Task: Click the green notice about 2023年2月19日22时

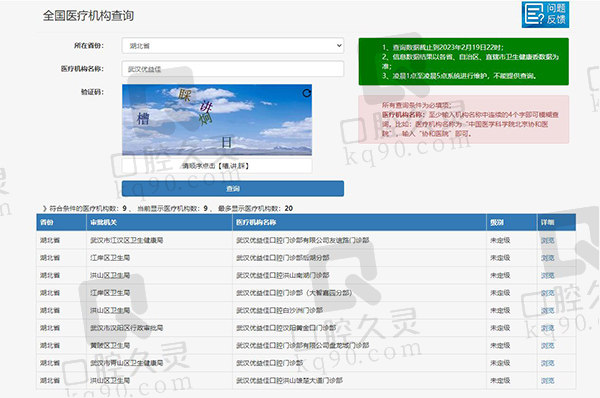Action: (x=464, y=62)
